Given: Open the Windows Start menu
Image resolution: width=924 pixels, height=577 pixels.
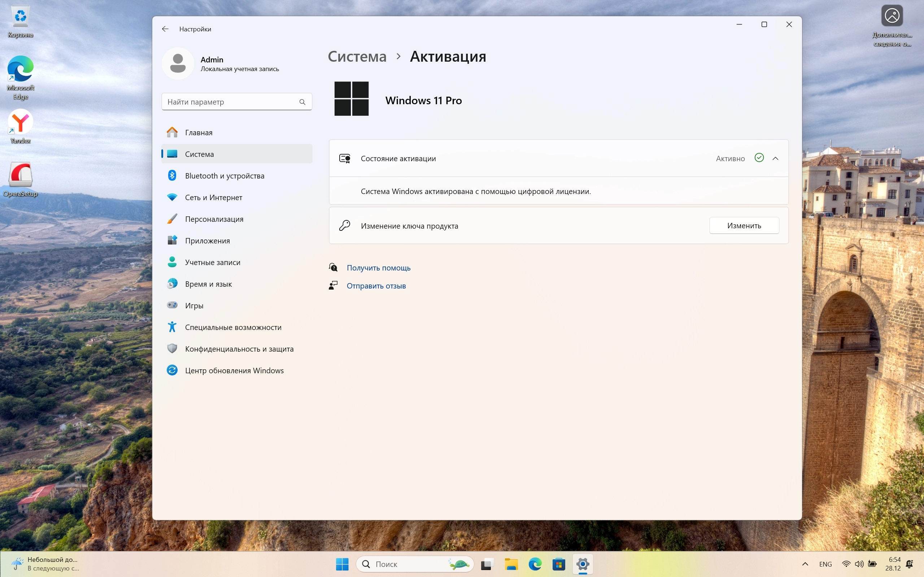Looking at the screenshot, I should pos(342,564).
